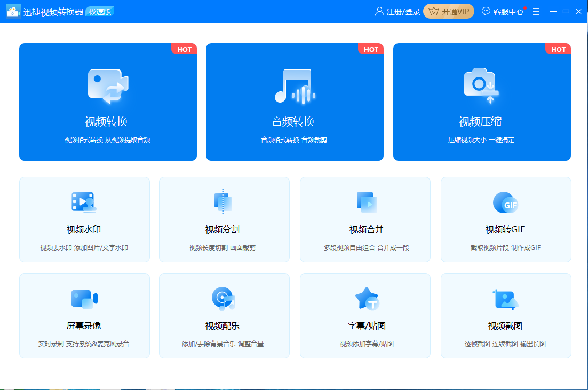Click the crown icon on the VIP button
Image resolution: width=588 pixels, height=390 pixels.
(x=433, y=11)
